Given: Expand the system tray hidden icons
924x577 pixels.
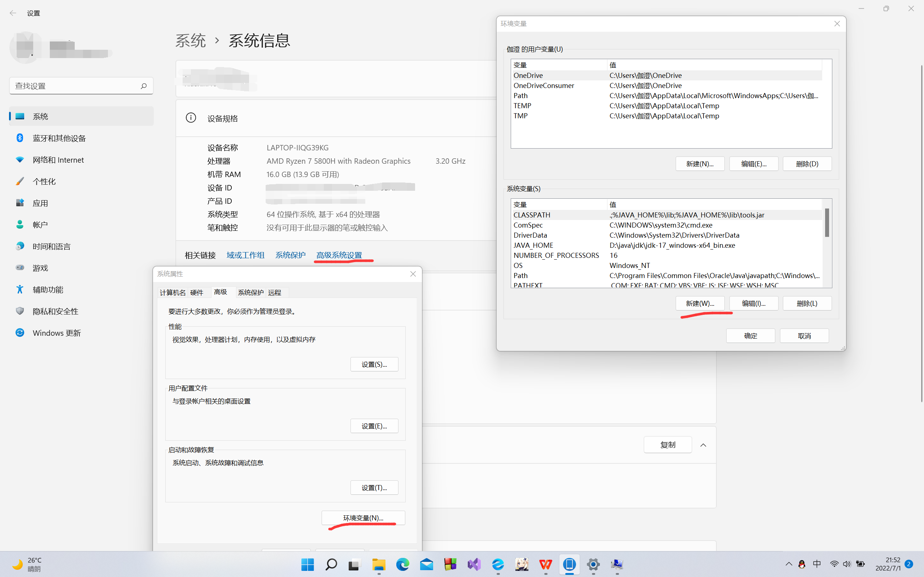Looking at the screenshot, I should click(788, 564).
